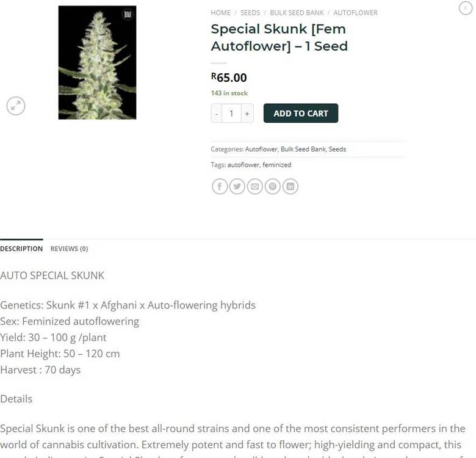The height and width of the screenshot is (458, 476).
Task: Share product on Facebook icon
Action: click(220, 186)
